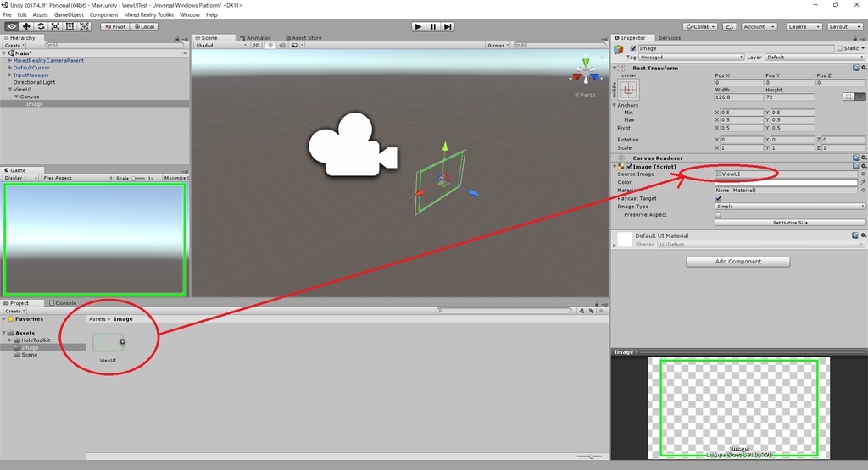Open the Shaded draw mode dropdown
The image size is (868, 470).
220,46
